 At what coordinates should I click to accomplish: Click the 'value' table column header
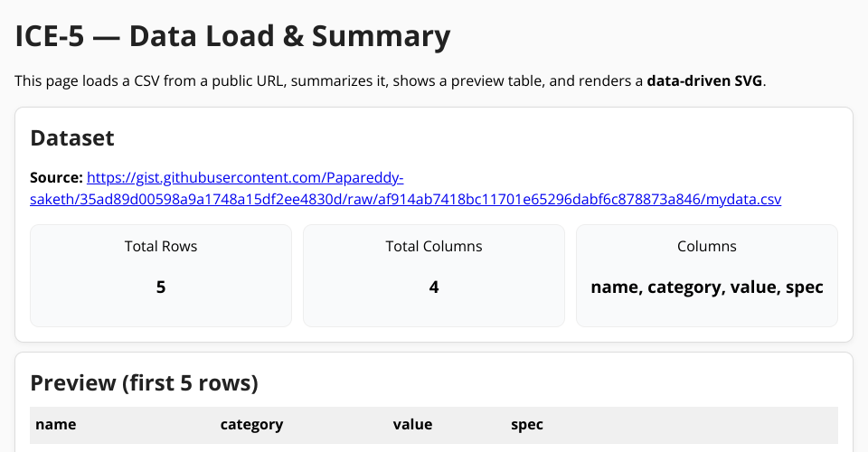pos(412,424)
